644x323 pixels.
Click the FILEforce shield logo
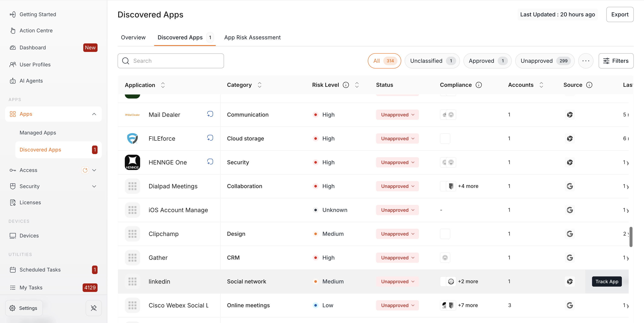pos(132,138)
